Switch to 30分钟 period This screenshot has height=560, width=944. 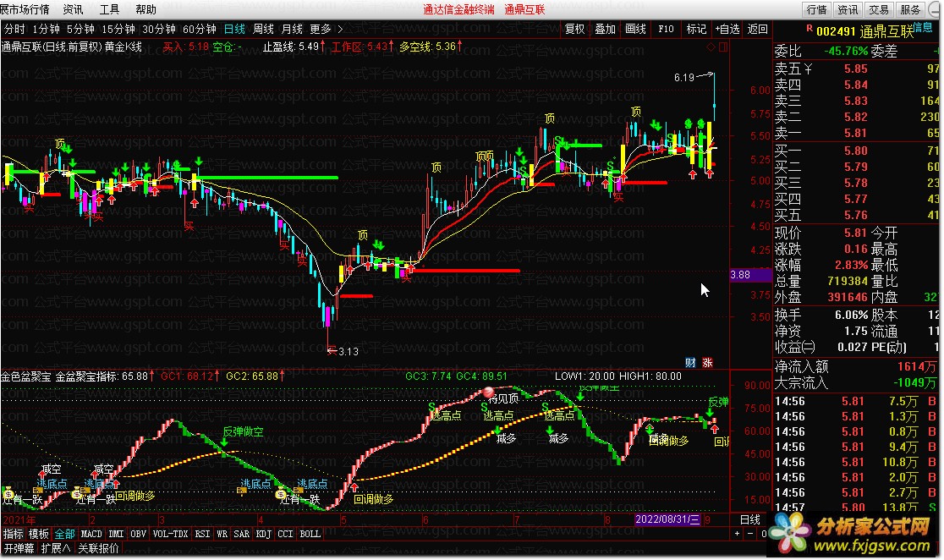[159, 29]
